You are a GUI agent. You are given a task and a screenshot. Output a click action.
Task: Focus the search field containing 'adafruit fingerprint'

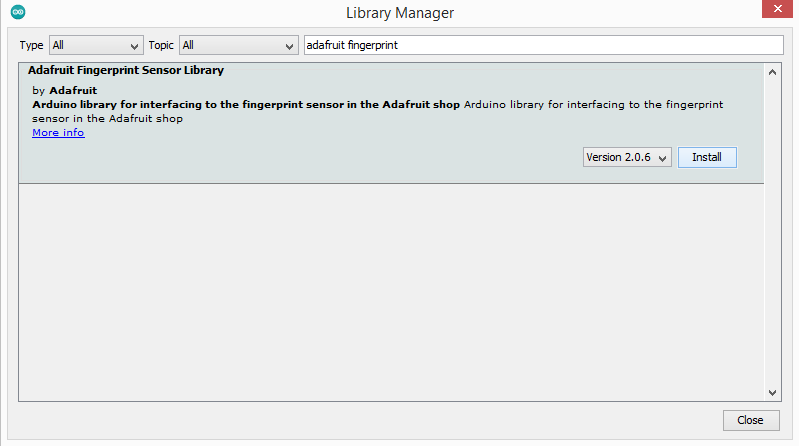[x=543, y=46]
